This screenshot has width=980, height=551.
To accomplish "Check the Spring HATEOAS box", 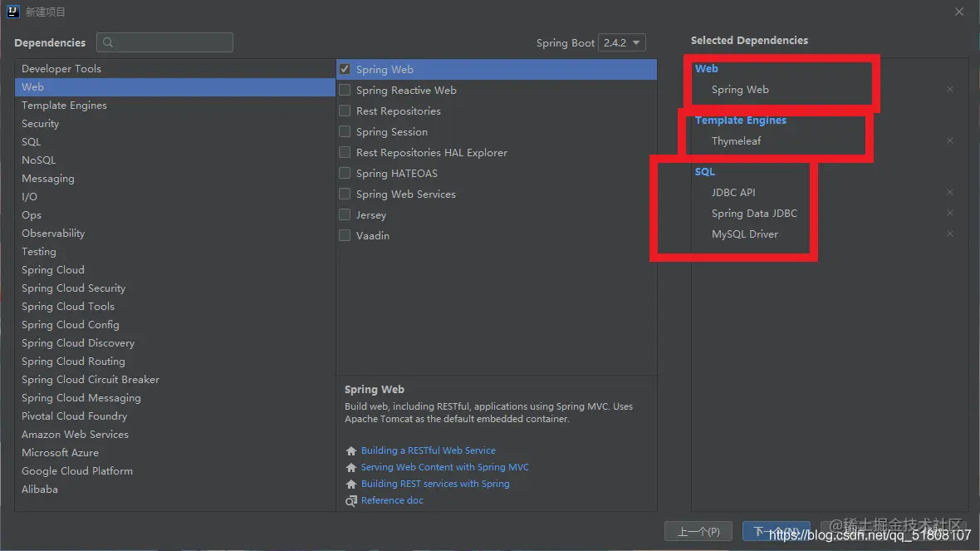I will tap(345, 173).
